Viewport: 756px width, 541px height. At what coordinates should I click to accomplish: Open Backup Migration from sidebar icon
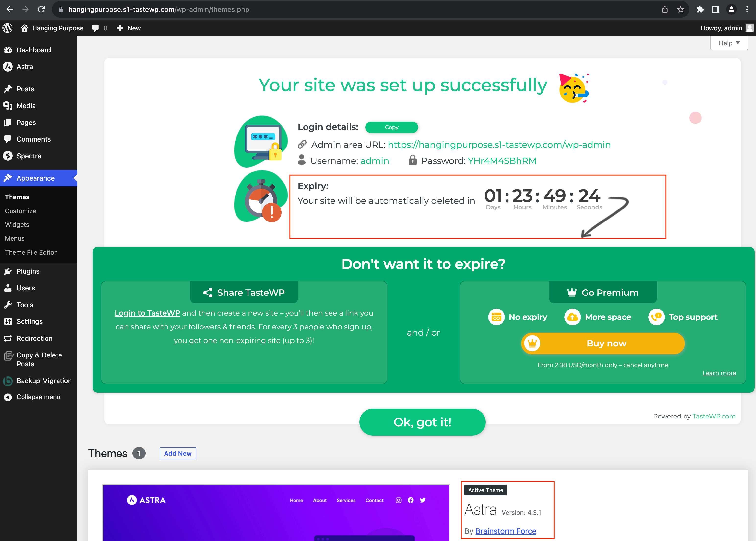click(x=8, y=381)
